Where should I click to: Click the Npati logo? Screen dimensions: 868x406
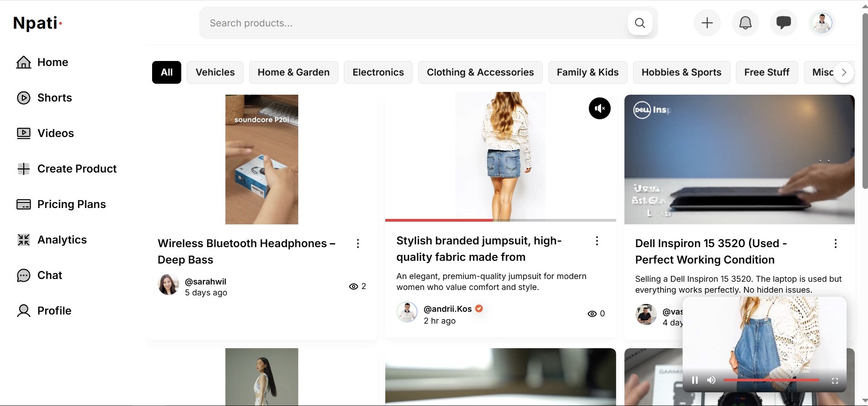click(x=37, y=23)
